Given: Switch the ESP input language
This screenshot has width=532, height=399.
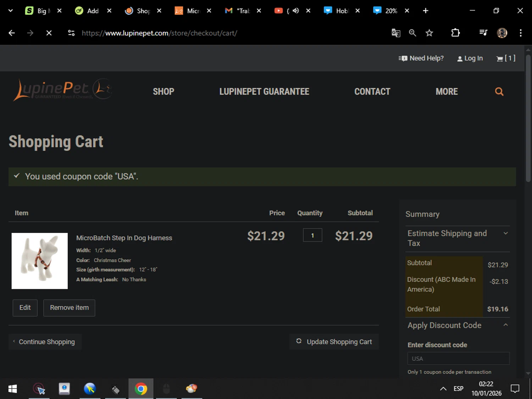Looking at the screenshot, I should (459, 389).
